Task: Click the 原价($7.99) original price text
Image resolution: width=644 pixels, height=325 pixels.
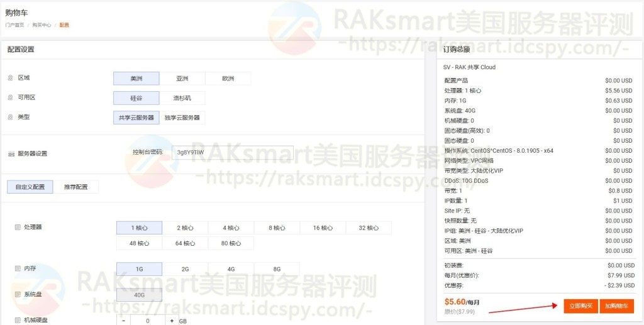Action: click(460, 312)
